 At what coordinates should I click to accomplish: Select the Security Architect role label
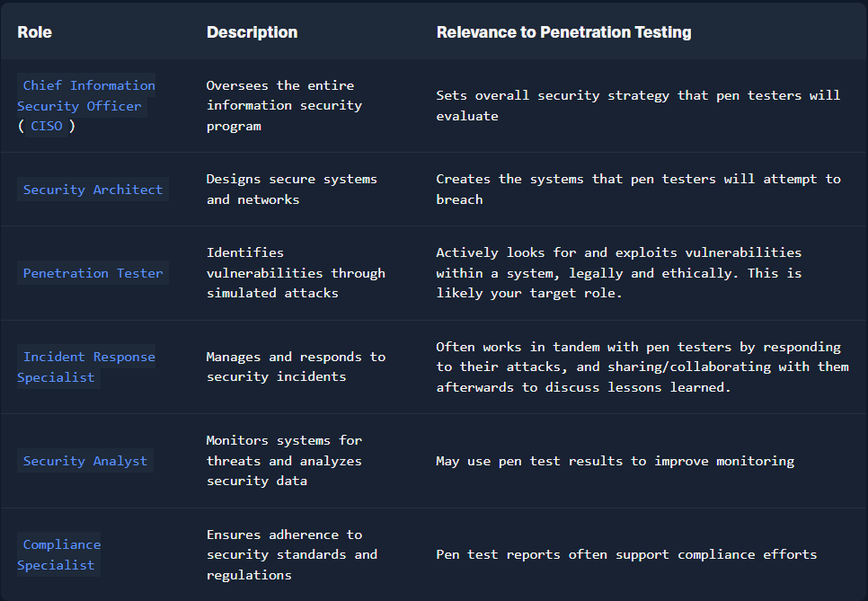click(x=93, y=190)
